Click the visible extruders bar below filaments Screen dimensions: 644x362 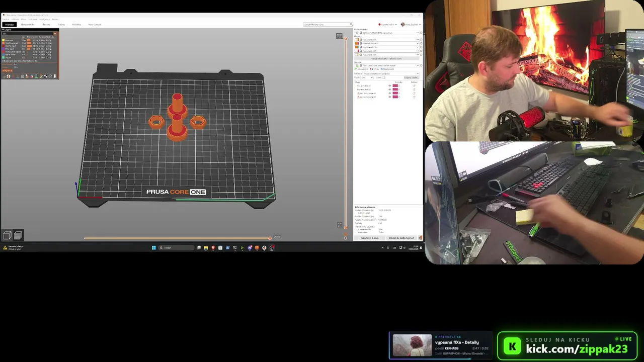[386, 59]
